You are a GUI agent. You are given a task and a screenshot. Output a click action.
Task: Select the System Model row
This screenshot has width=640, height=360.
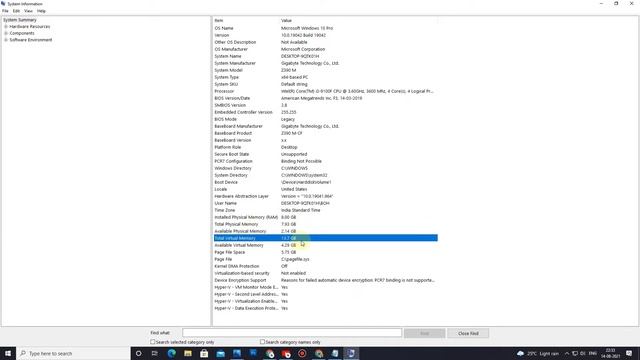325,70
